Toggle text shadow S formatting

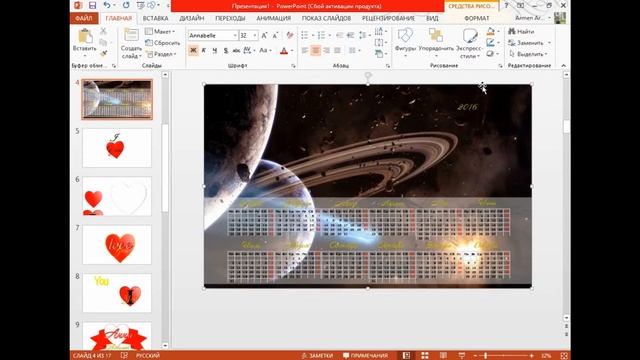pos(225,51)
